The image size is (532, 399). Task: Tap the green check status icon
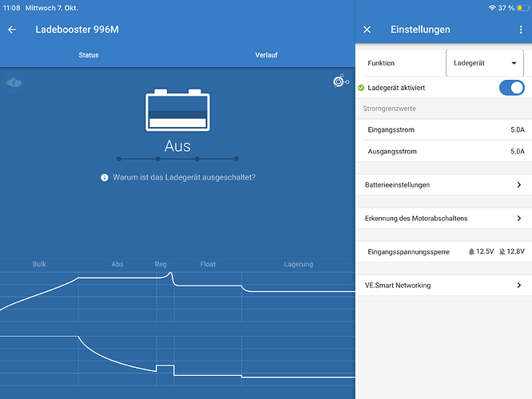click(361, 88)
